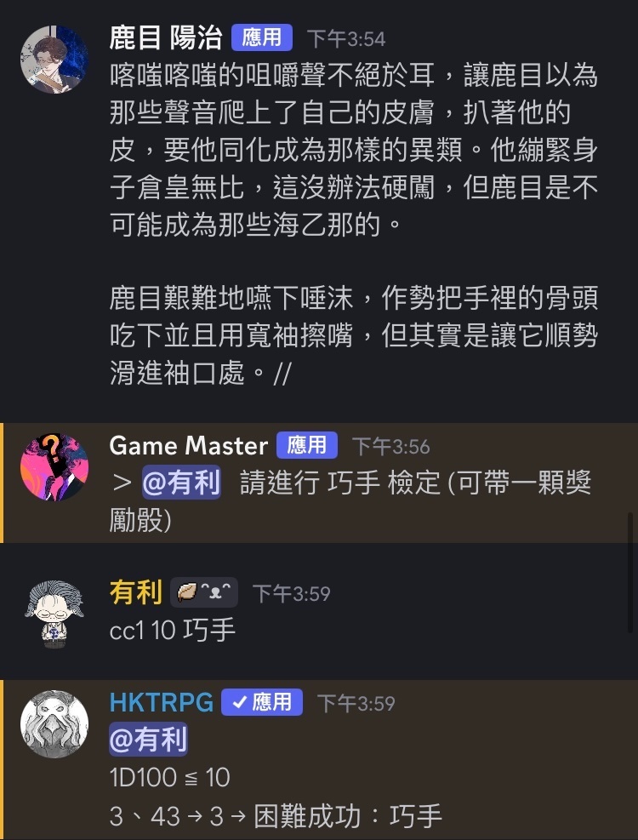This screenshot has height=840, width=638.
Task: Click the 下午3:59 timestamp beside HKTRPG
Action: [356, 703]
